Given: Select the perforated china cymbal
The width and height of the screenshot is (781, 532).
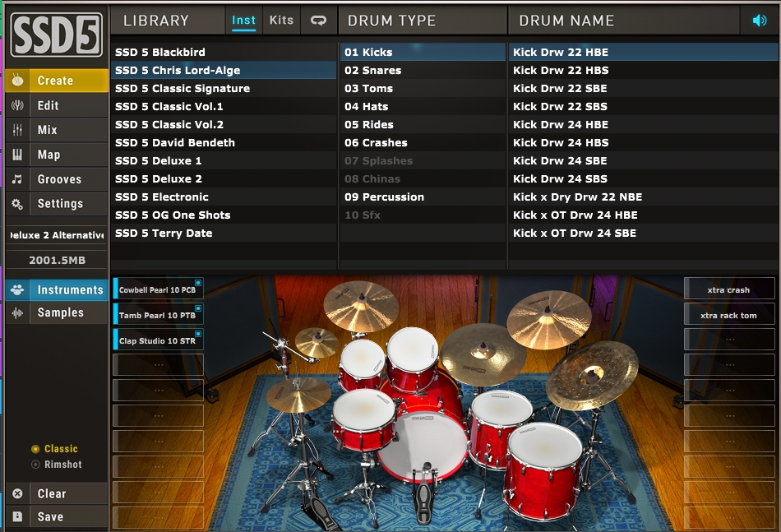Looking at the screenshot, I should 592,375.
